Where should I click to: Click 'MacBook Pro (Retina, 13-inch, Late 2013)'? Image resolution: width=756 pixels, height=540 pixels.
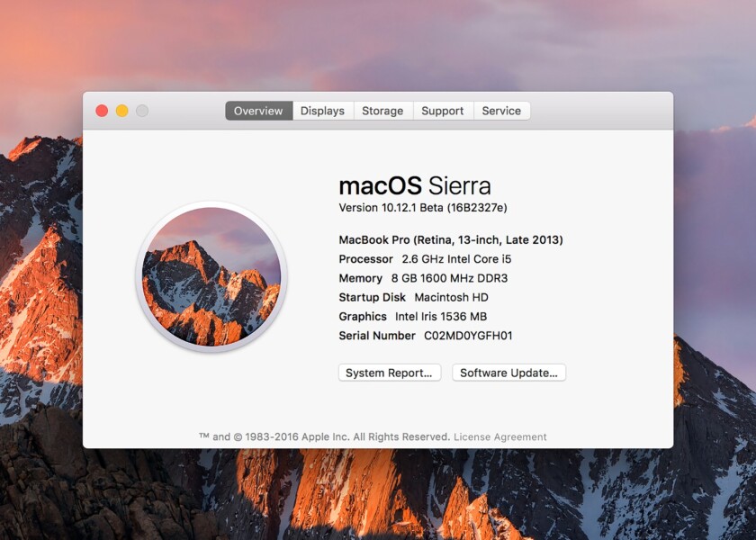point(451,239)
